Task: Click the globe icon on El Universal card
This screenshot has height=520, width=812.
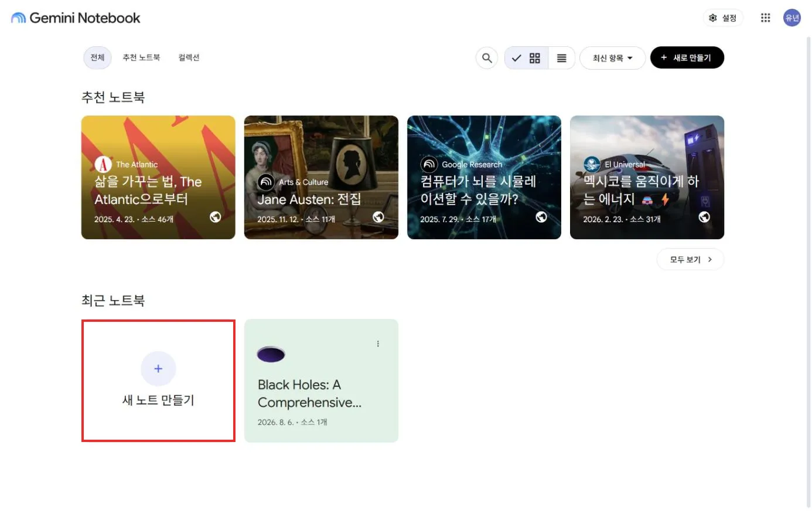Action: 704,217
